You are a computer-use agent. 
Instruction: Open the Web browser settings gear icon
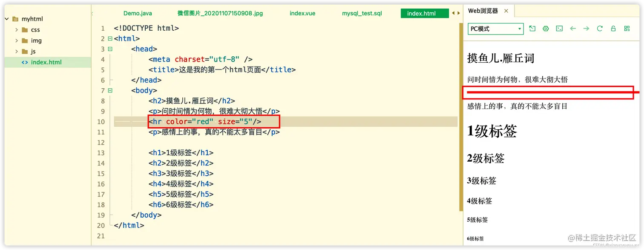(546, 29)
